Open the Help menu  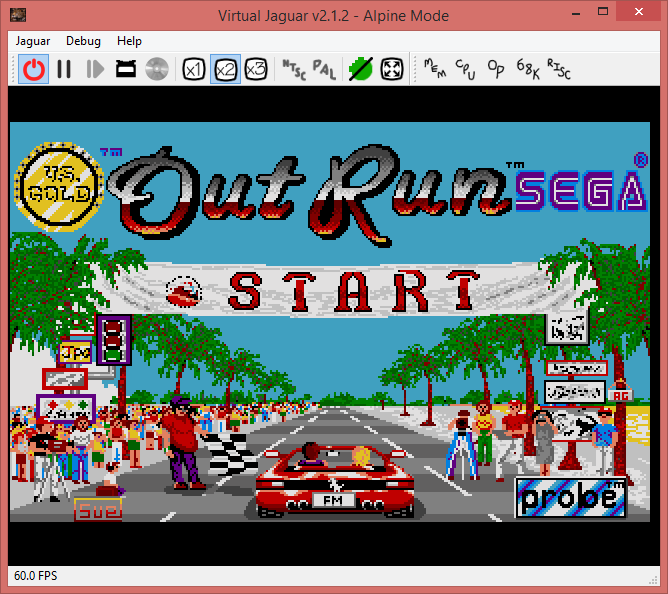[x=129, y=41]
